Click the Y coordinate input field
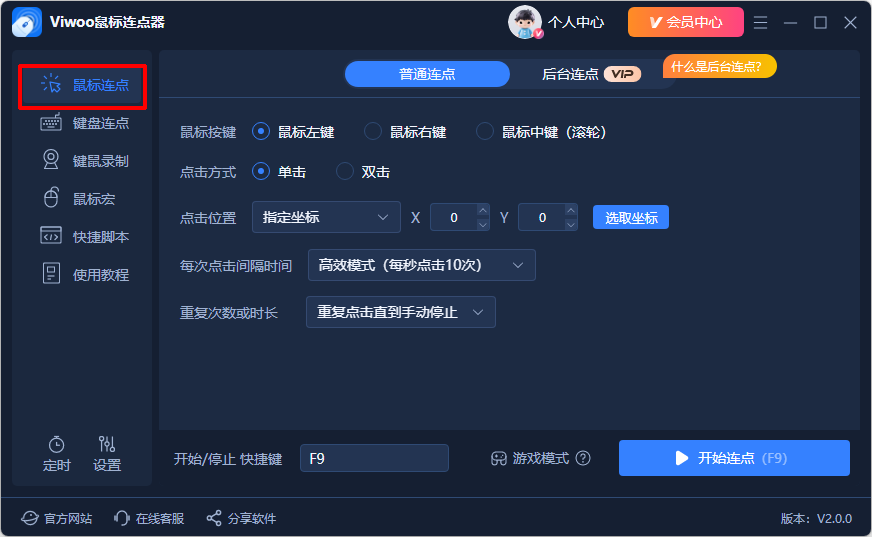 pos(542,217)
